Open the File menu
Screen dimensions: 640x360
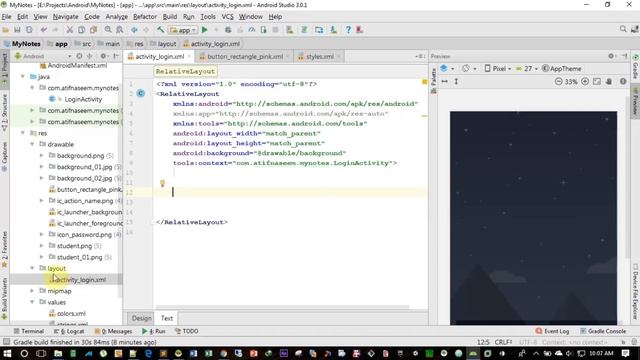pyautogui.click(x=7, y=17)
